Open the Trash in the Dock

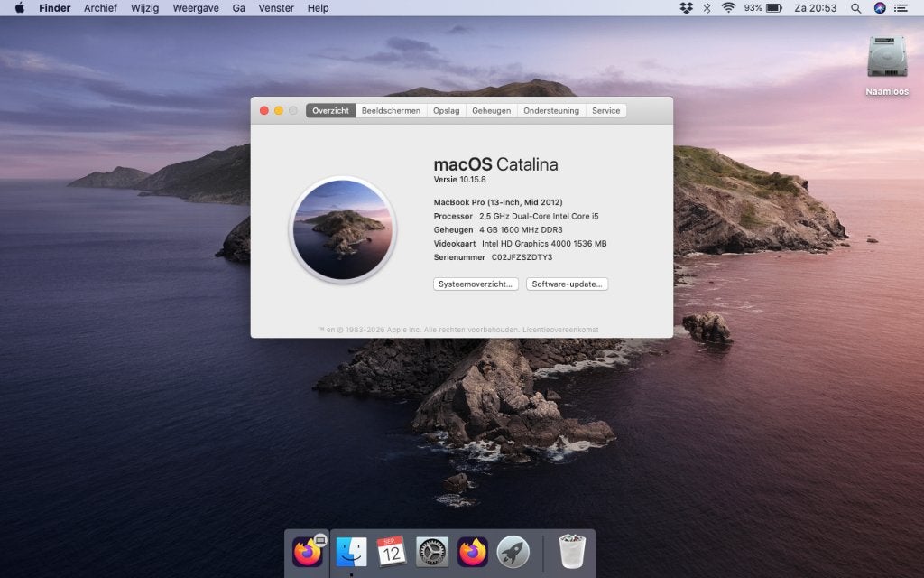click(x=572, y=552)
